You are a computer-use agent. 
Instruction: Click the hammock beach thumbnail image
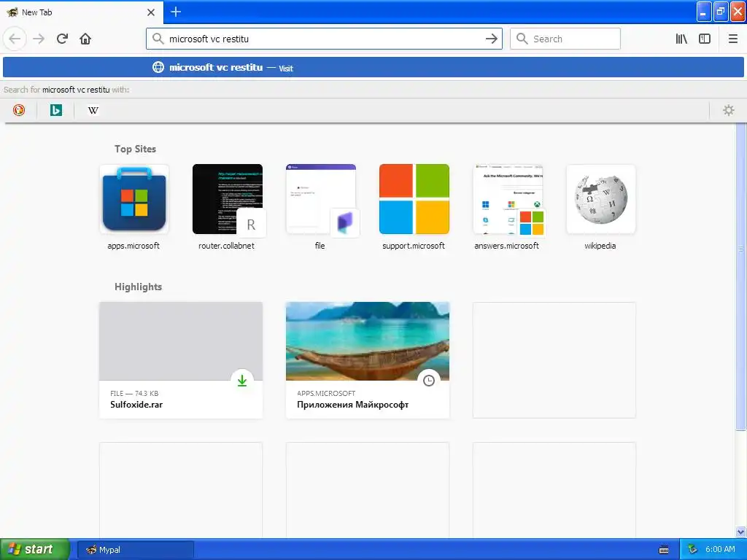[368, 341]
